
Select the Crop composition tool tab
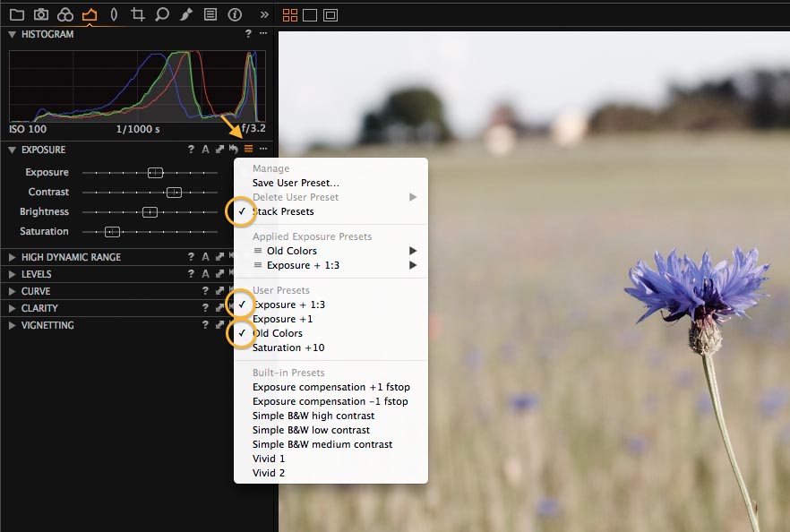tap(138, 14)
